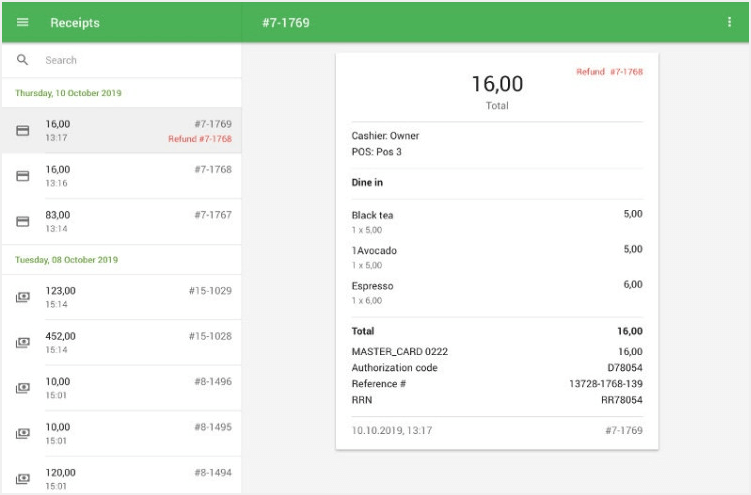Click Refund #7-1768 label in receipt list

tap(199, 139)
